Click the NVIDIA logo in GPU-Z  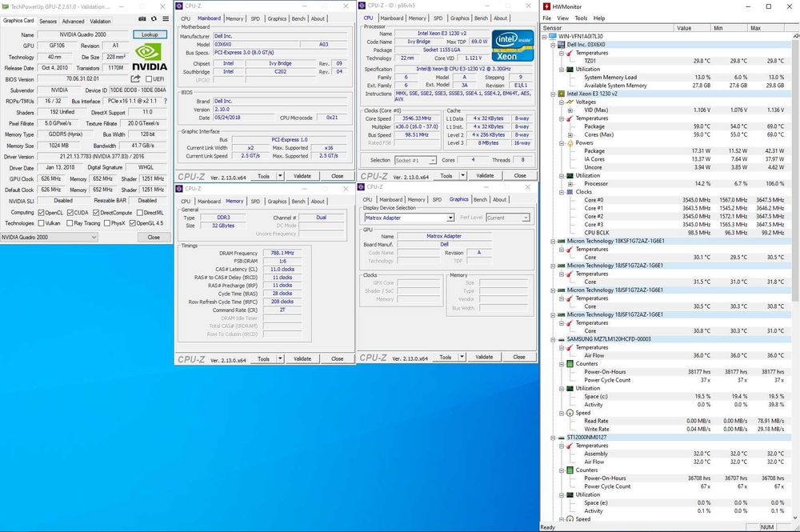coord(150,57)
